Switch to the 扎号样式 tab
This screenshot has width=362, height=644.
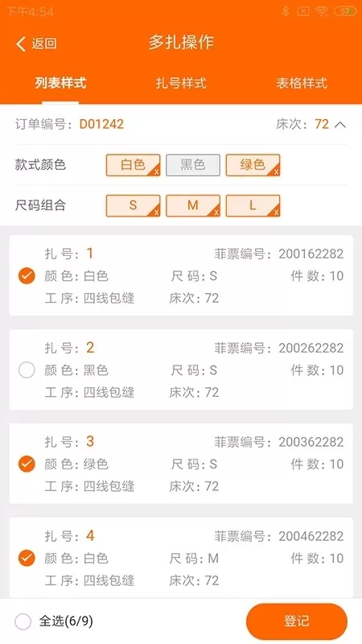[180, 83]
